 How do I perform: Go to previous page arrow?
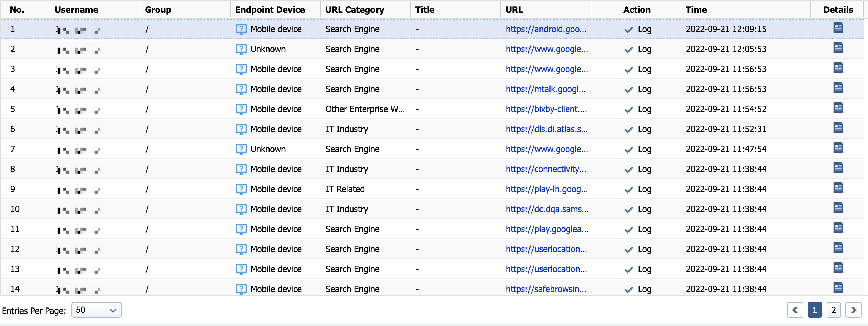[795, 310]
